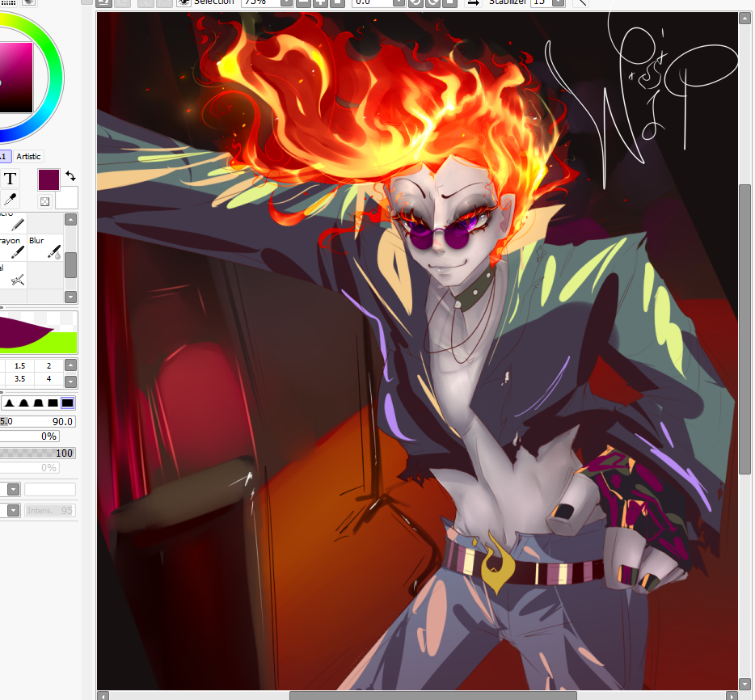Click the transparent color toggle

(44, 201)
